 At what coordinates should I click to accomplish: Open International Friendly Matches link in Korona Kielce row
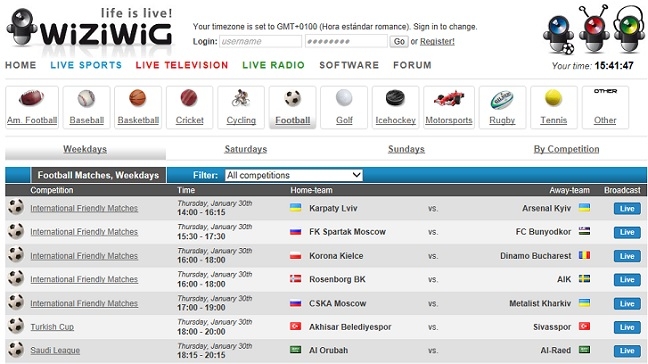tap(84, 256)
